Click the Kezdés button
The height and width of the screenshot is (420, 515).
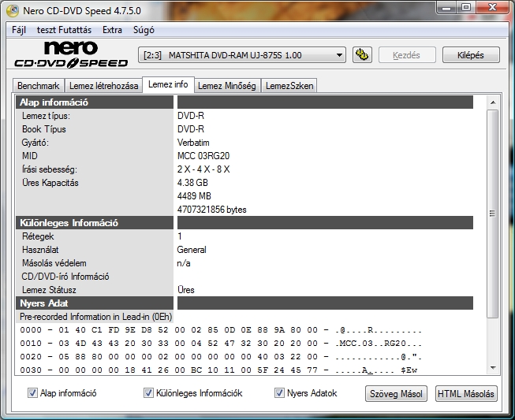click(x=407, y=55)
